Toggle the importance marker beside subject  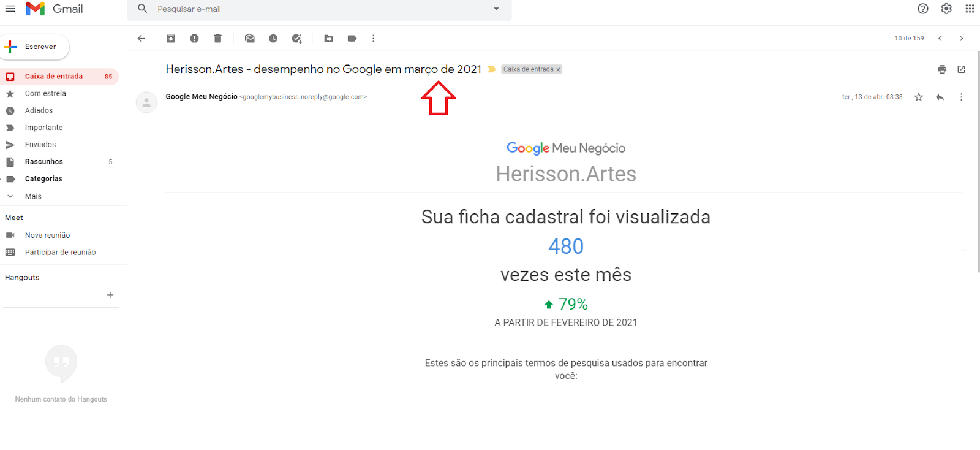[x=491, y=69]
